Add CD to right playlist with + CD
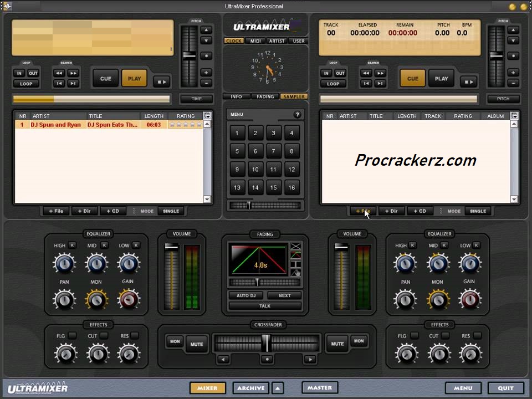The image size is (532, 399). point(420,211)
